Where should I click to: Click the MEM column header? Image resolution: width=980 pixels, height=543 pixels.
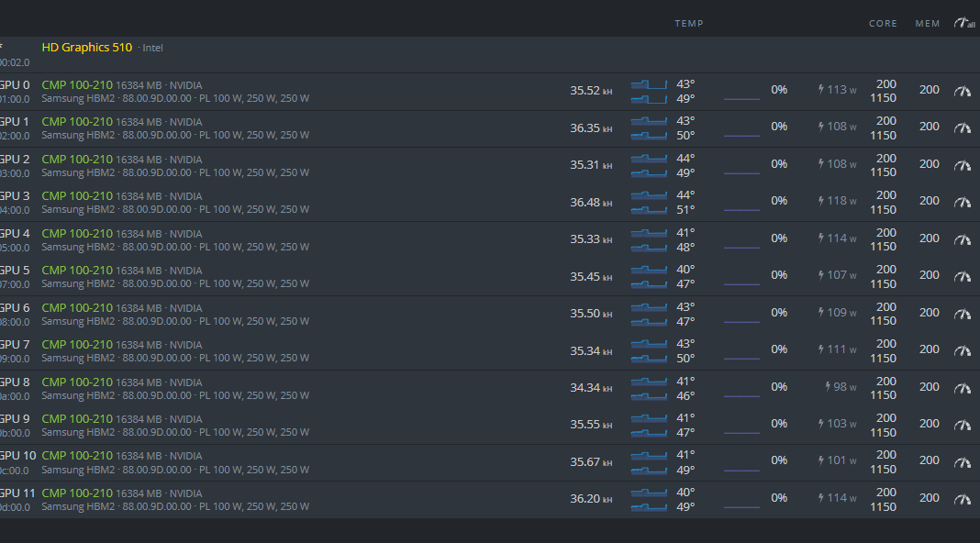(x=928, y=24)
